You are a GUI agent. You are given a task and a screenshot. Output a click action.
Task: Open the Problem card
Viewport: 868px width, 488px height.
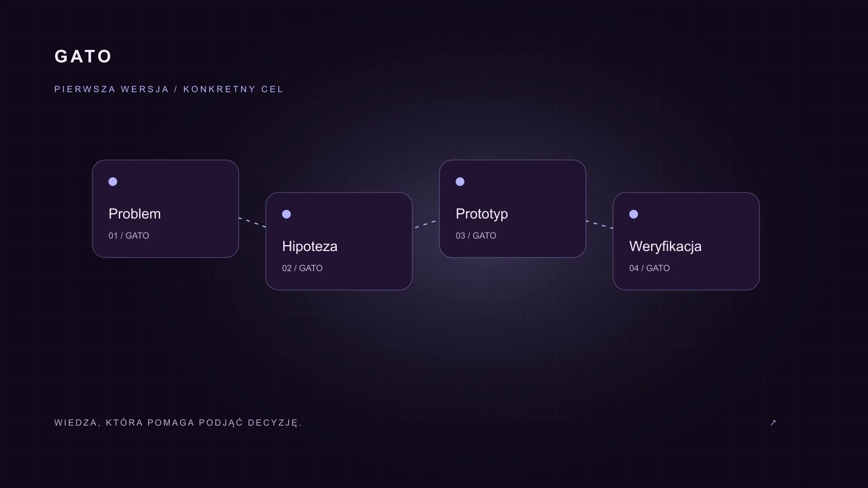click(165, 209)
